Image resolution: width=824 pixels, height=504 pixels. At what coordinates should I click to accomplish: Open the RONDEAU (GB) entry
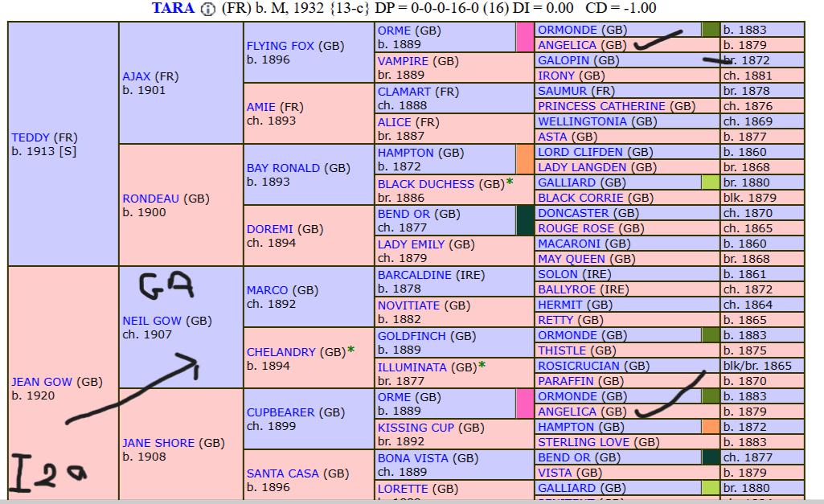[x=152, y=199]
